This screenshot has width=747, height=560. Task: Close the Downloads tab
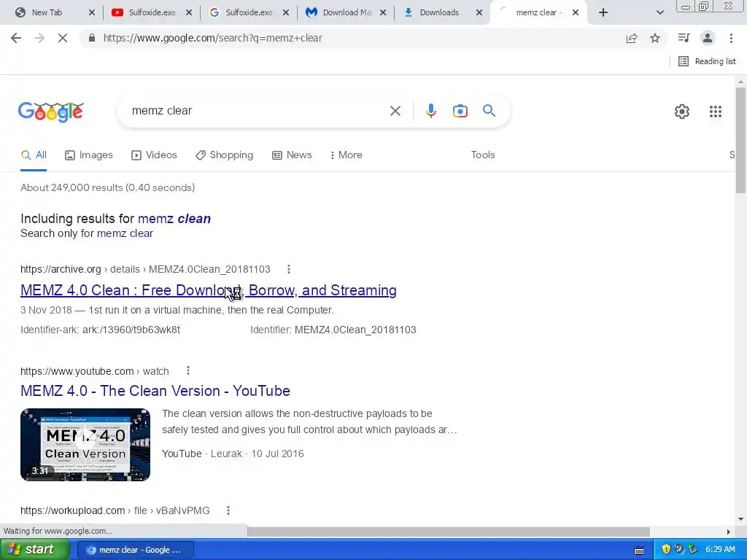(x=479, y=12)
